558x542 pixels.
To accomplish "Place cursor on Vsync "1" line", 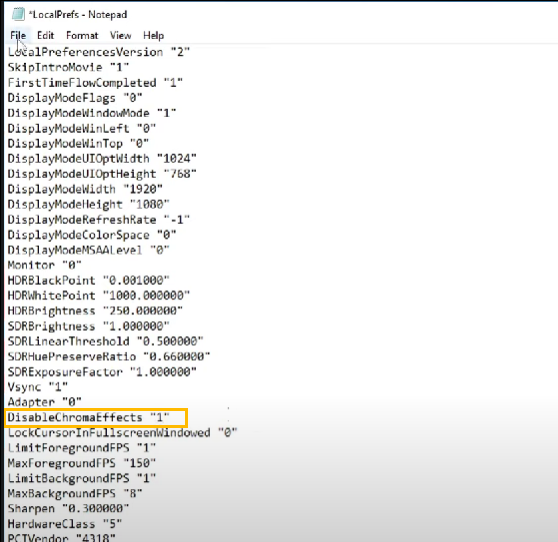I will click(x=38, y=387).
